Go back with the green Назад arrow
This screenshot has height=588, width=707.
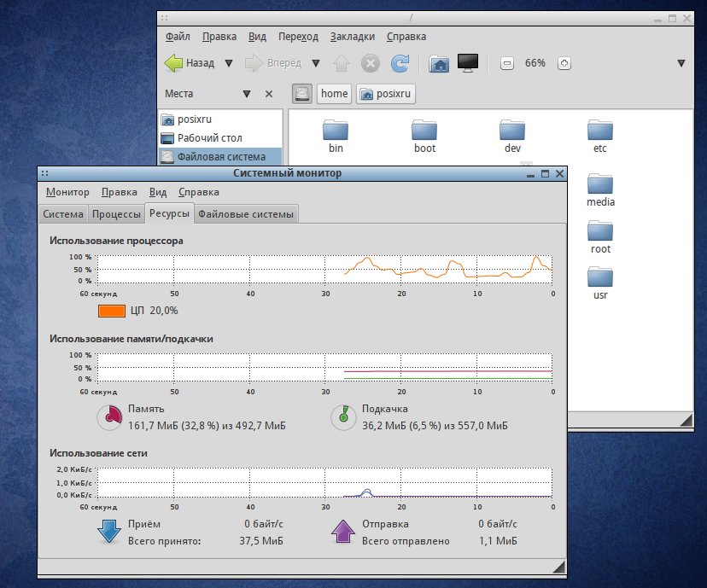189,63
